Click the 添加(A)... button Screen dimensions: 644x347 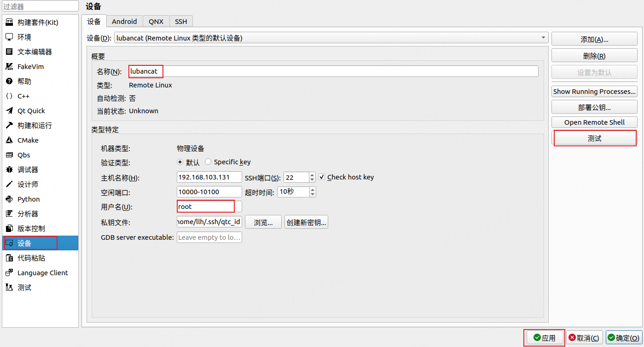tap(594, 40)
